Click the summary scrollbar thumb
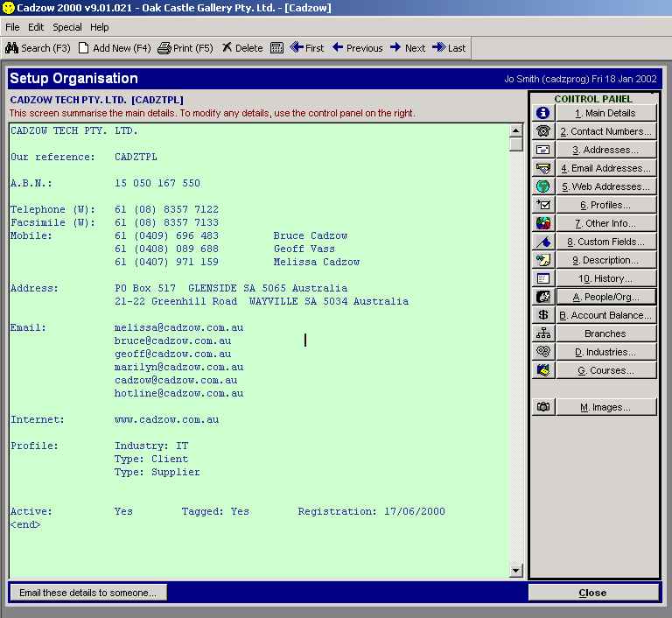The image size is (672, 618). point(516,144)
